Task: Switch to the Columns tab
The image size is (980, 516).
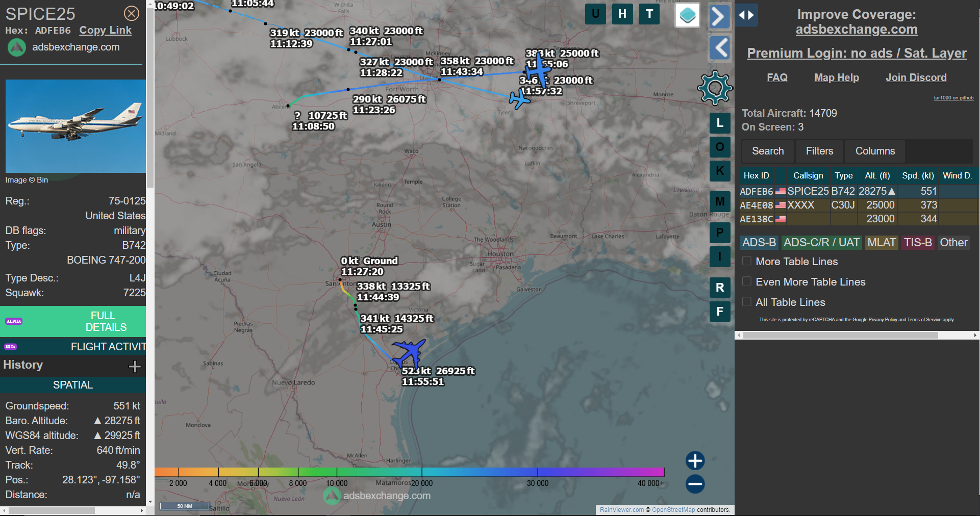Action: [x=875, y=151]
